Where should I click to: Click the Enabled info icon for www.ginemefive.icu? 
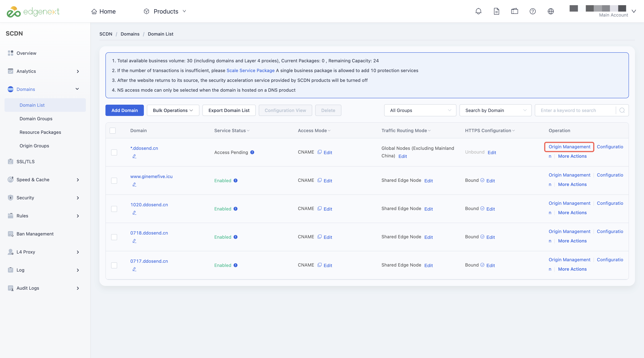coord(236,180)
